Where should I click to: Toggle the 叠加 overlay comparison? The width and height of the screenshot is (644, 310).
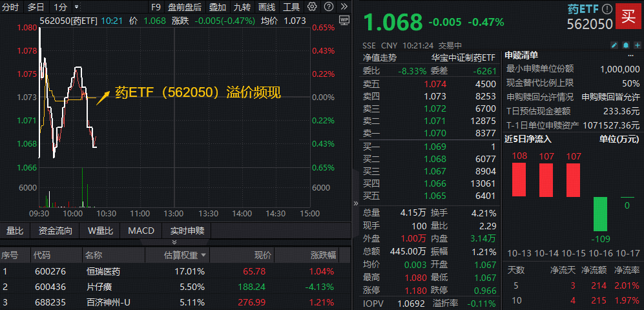point(218,7)
